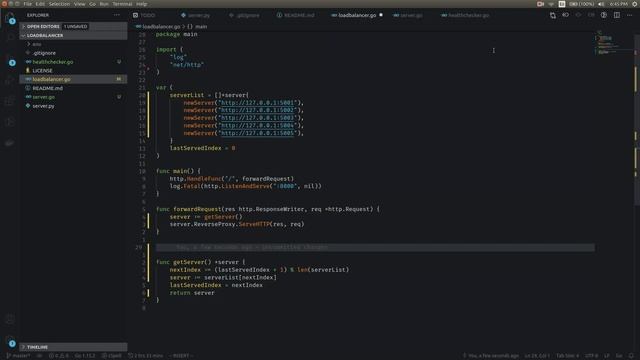This screenshot has width=640, height=360.
Task: Open the File menu
Action: pos(27,4)
